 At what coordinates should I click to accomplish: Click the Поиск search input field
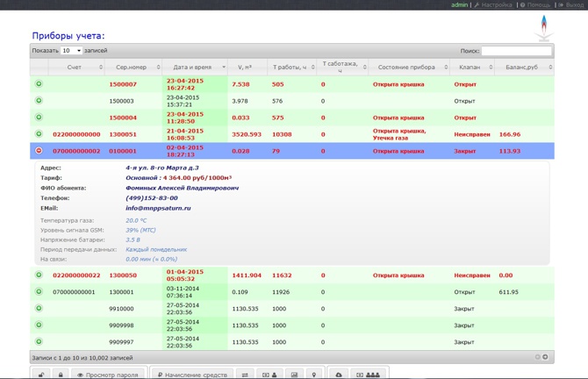click(x=516, y=51)
